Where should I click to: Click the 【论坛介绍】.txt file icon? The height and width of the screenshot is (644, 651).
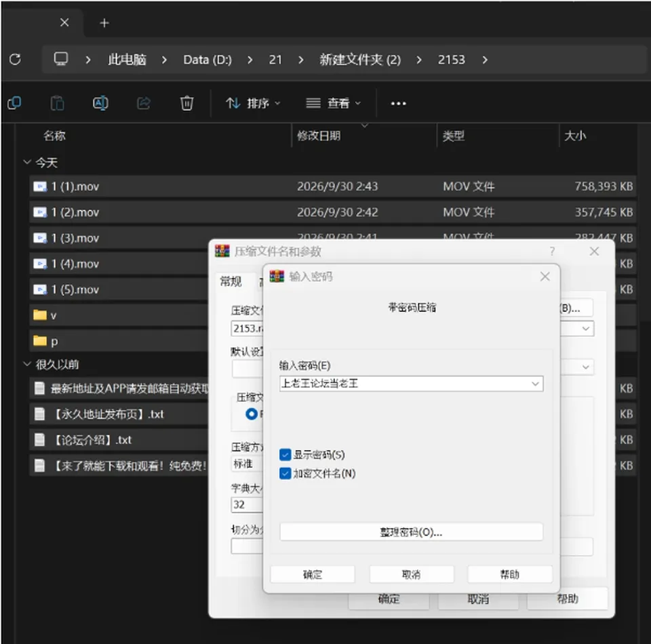pyautogui.click(x=39, y=440)
